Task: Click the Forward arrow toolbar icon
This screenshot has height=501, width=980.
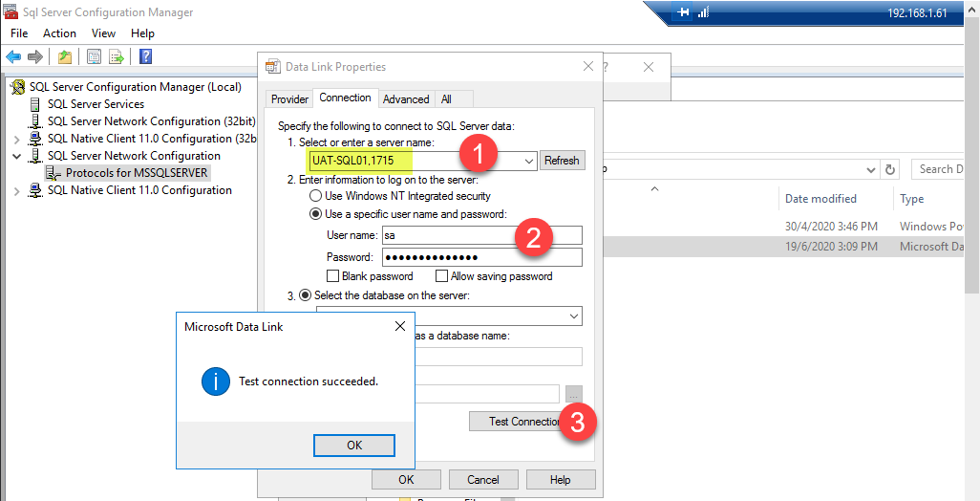Action: pos(35,57)
